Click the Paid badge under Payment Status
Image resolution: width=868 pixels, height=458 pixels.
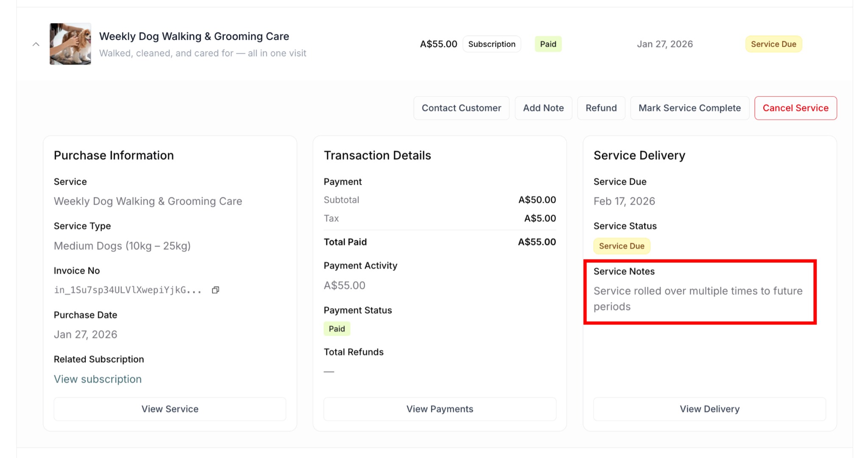click(x=337, y=329)
